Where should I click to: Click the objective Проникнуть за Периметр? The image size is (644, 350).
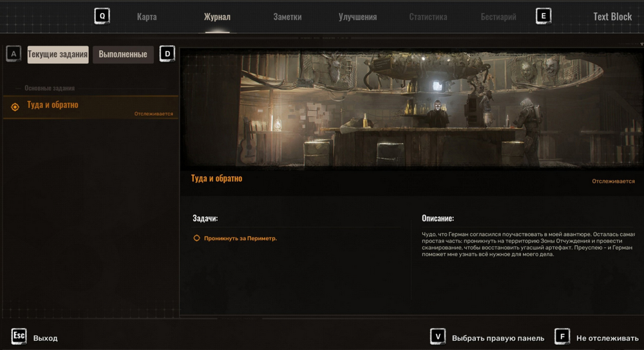240,239
